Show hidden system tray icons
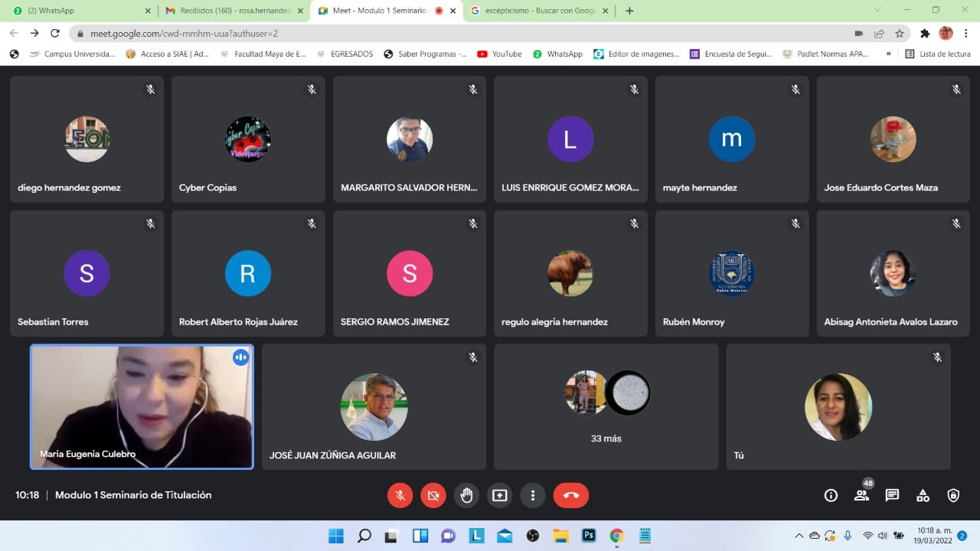980x551 pixels. tap(799, 536)
